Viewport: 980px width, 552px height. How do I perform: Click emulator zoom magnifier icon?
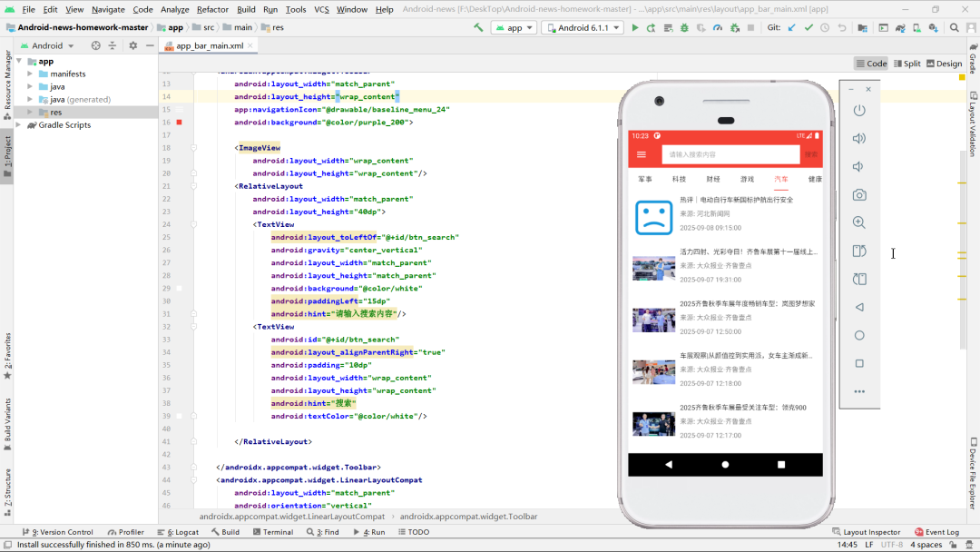[859, 222]
